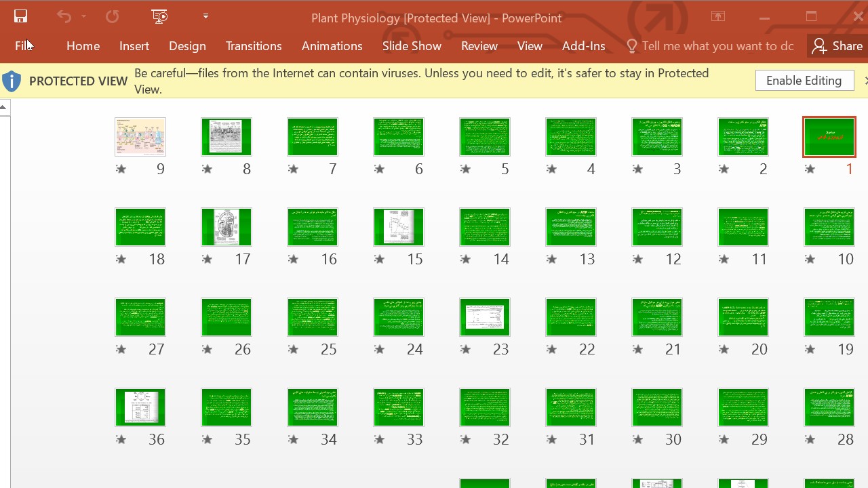Click the transition star icon under slide 7
Screen dimensions: 868x488
tap(293, 169)
